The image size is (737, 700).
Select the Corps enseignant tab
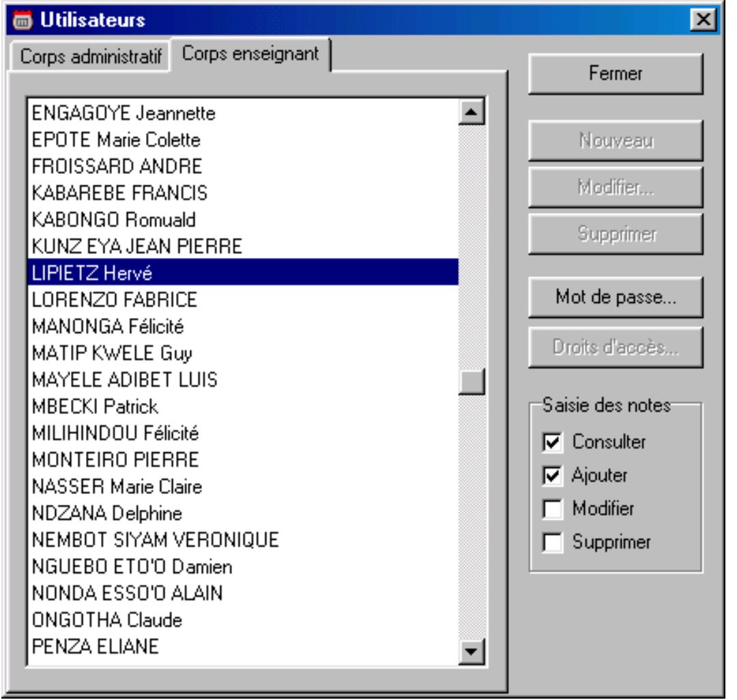click(250, 55)
